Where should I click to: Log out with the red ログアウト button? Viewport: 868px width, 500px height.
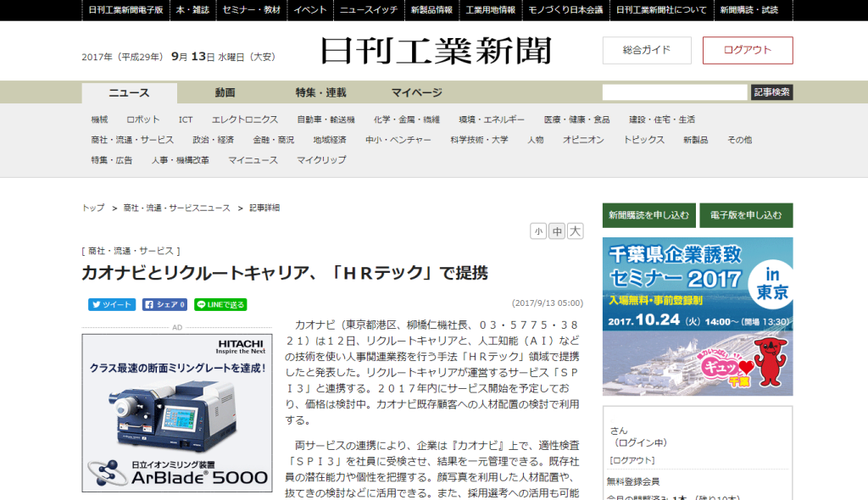coord(748,50)
